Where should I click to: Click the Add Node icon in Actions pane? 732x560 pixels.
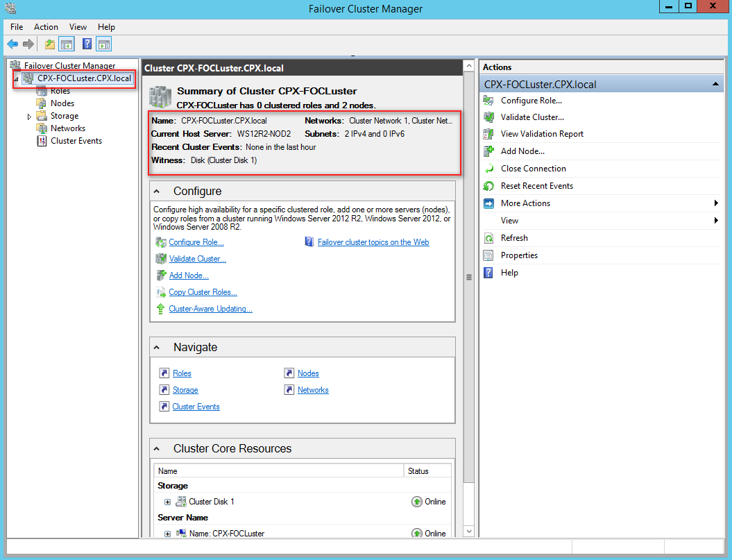[488, 151]
